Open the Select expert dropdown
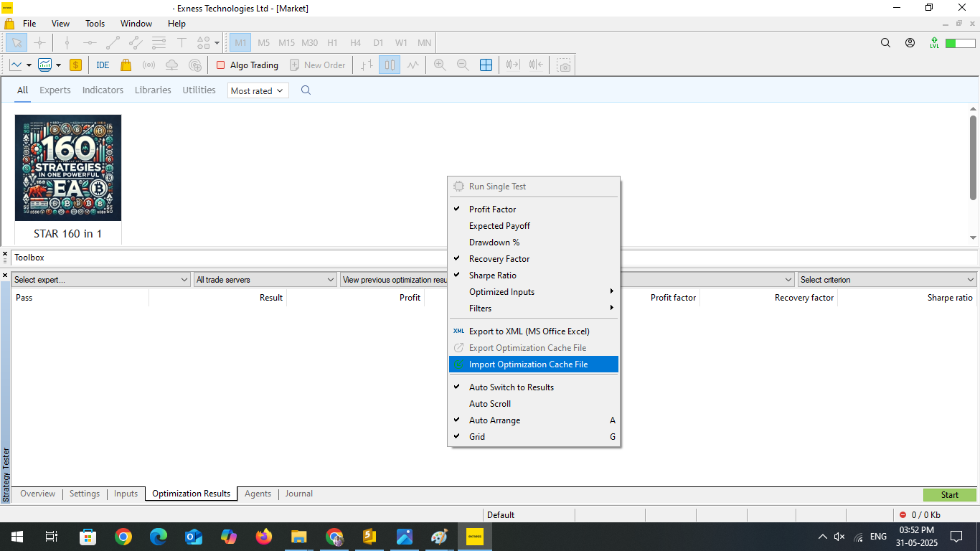Screen dimensions: 980x551 [x=100, y=280]
